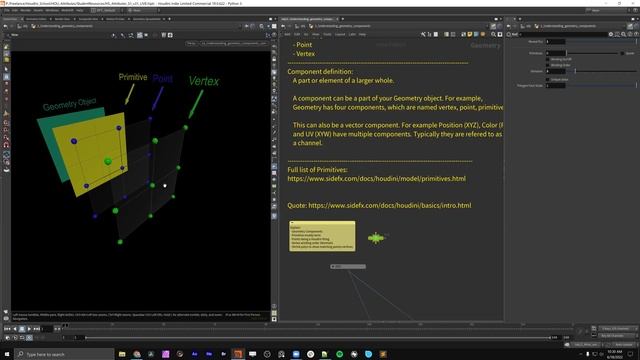
Task: Click the network box icon in network toolbar
Action: click(476, 35)
